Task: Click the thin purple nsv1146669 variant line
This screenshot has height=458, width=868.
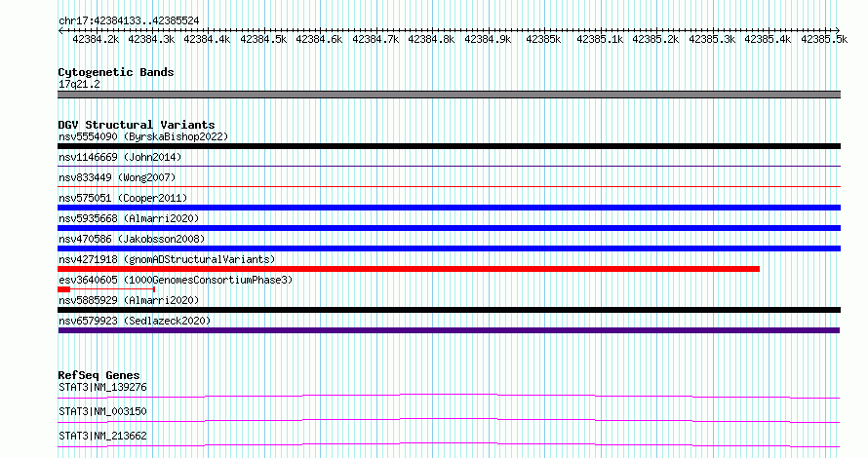Action: [449, 166]
